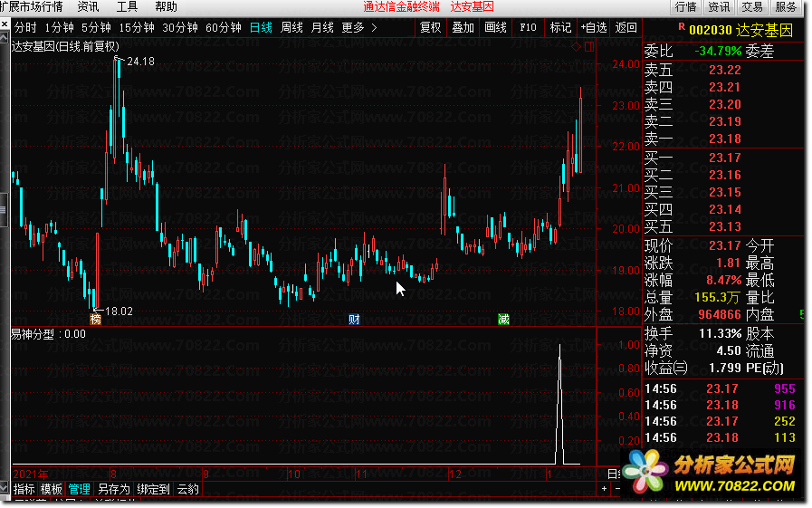This screenshot has height=508, width=812.
Task: Click the 减 holdings reduction marker
Action: [x=503, y=319]
